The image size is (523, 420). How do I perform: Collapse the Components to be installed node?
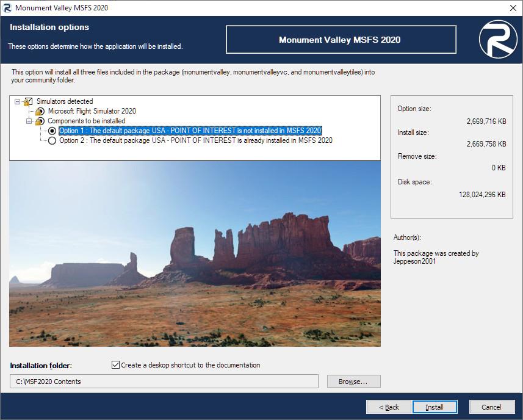(29, 121)
